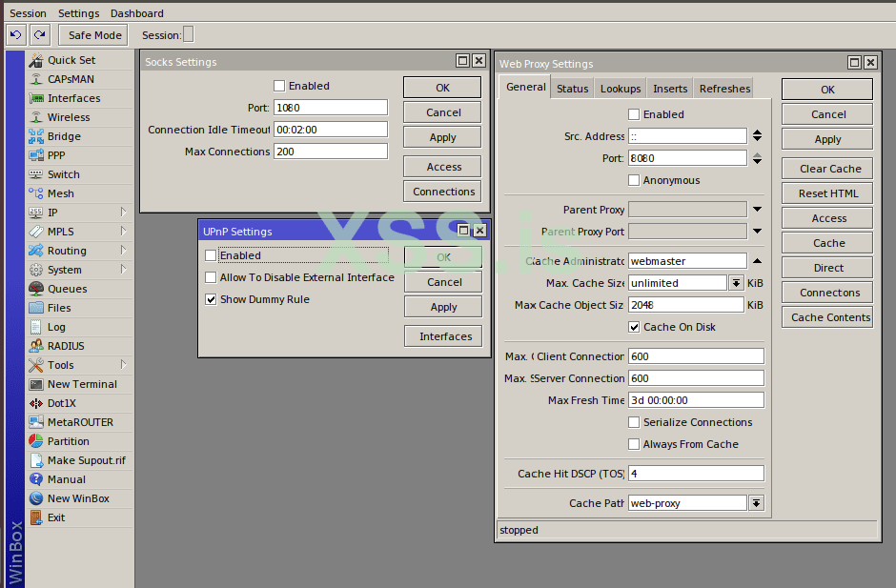This screenshot has width=896, height=588.
Task: Click Cache Contents button
Action: 827,317
